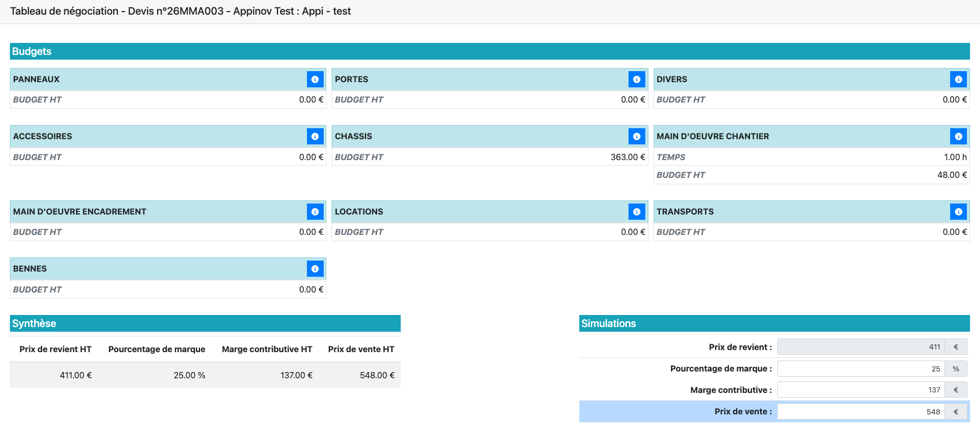Click the BENNES info icon
This screenshot has width=980, height=428.
[315, 269]
